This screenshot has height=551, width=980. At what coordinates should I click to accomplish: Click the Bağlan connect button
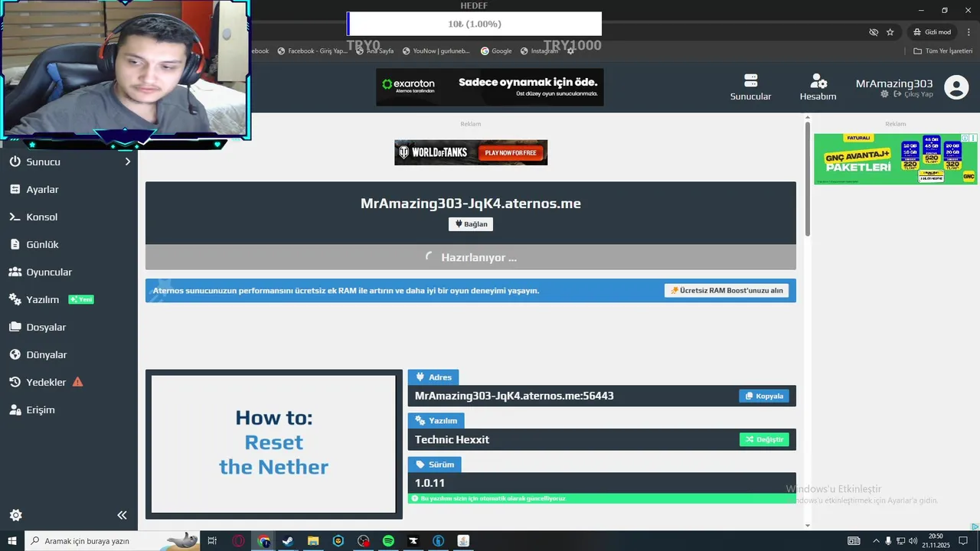(471, 224)
